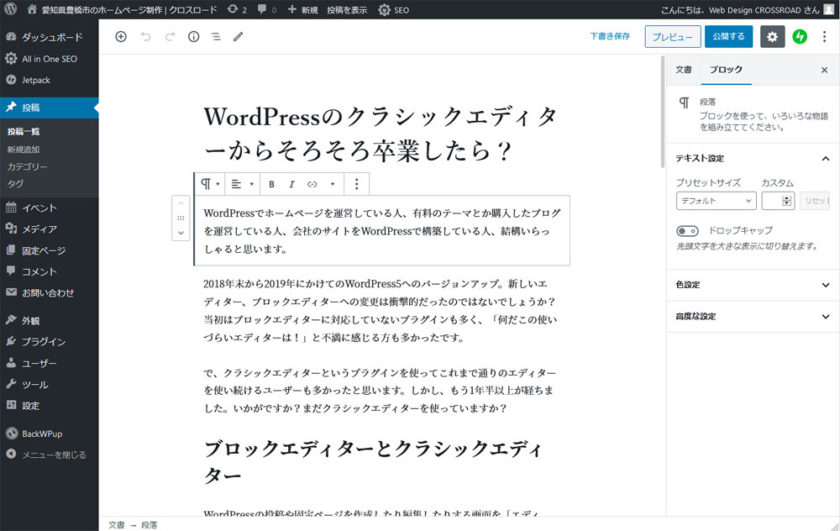Click the WordPress logo in admin bar

10,9
